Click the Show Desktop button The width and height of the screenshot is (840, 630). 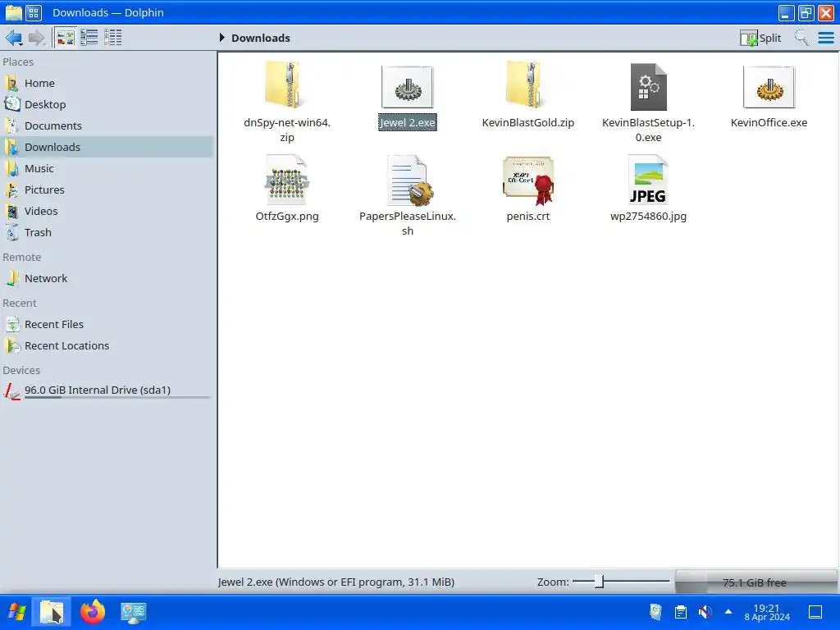pos(815,612)
